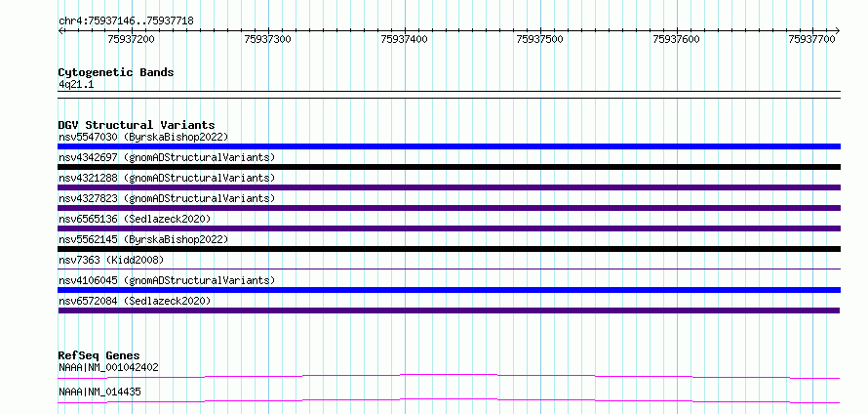Open variant nsv4342697 (gnomADStructuralVariants) label
The height and width of the screenshot is (414, 868).
coord(167,157)
